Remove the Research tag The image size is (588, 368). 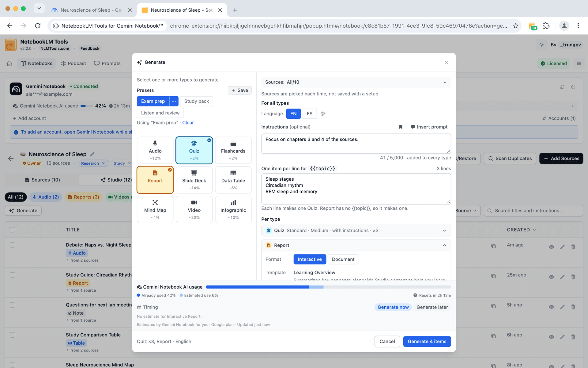[104, 163]
